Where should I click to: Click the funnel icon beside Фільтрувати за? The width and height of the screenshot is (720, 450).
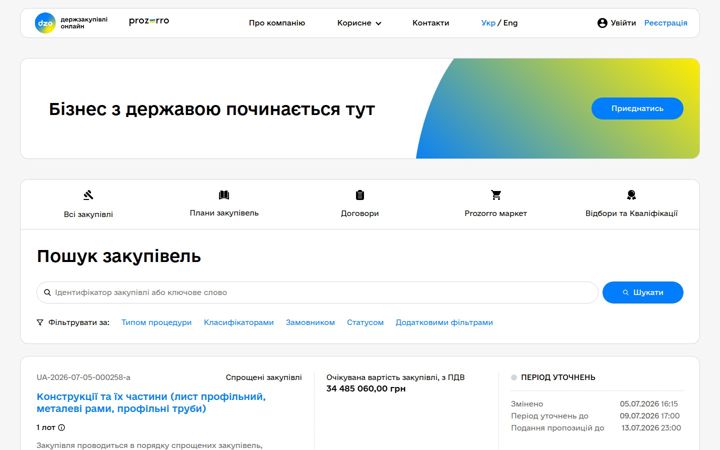pos(40,322)
